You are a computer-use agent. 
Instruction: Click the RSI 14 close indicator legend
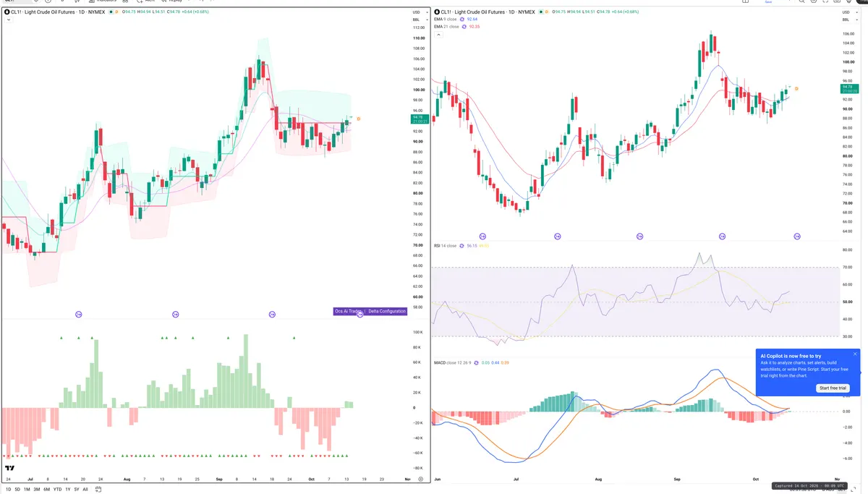pyautogui.click(x=445, y=246)
